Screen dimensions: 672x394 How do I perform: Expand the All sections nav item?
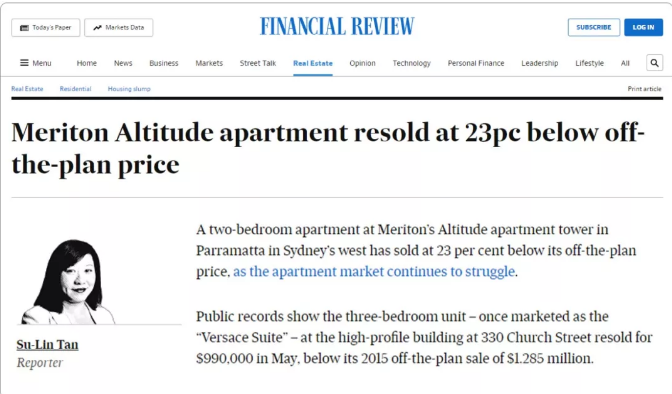625,63
